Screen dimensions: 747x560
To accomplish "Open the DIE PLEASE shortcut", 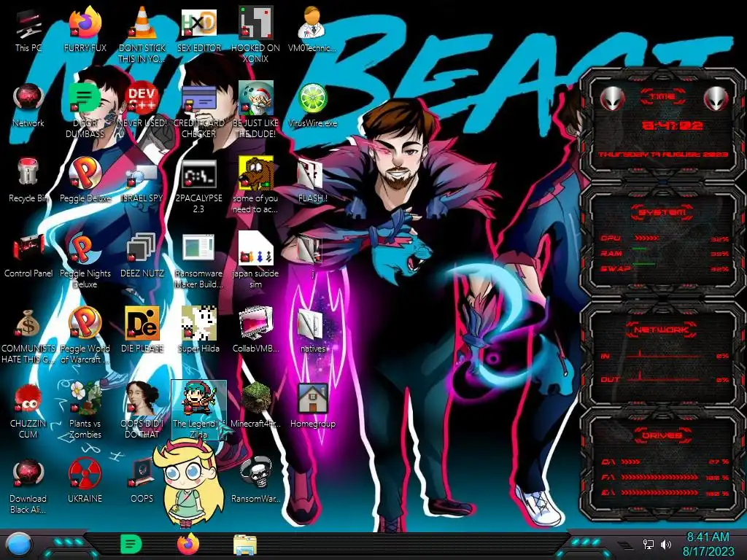I will [x=142, y=323].
